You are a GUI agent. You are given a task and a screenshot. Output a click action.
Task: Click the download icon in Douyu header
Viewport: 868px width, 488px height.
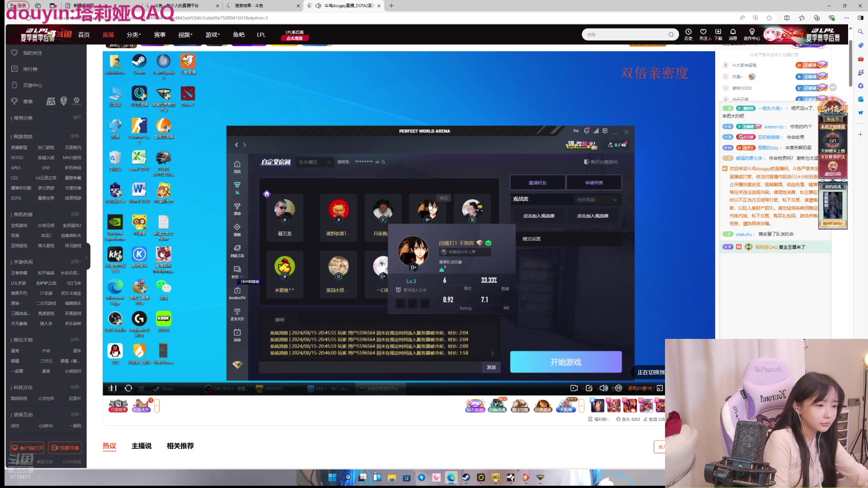718,34
